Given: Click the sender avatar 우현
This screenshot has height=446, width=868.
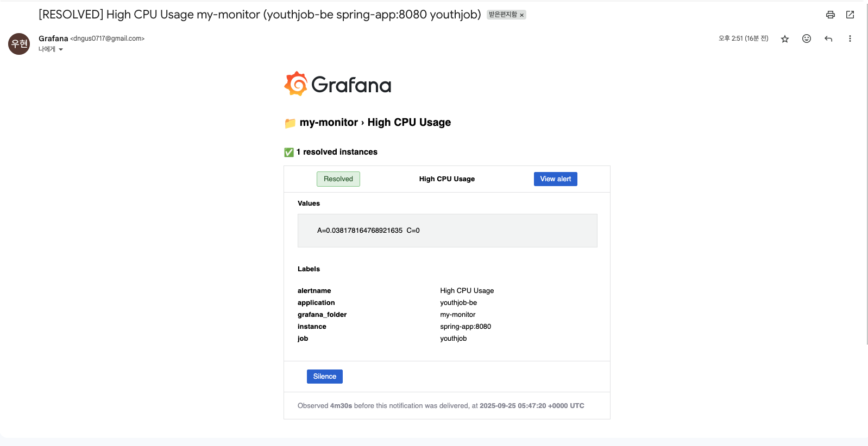Looking at the screenshot, I should [19, 44].
